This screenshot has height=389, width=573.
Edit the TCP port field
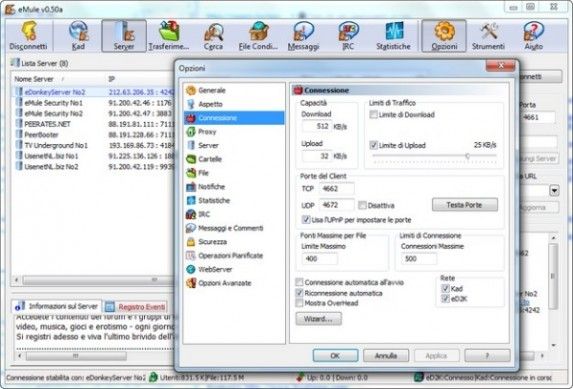(x=337, y=189)
